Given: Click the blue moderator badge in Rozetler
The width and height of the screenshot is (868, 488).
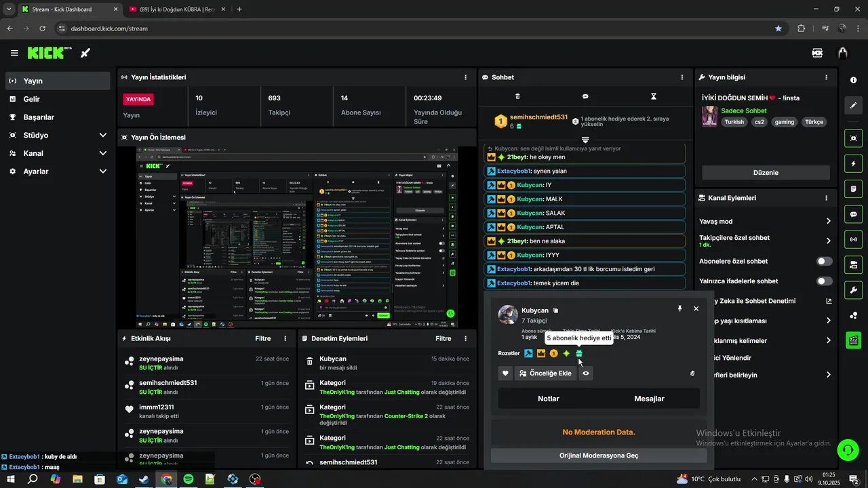Looking at the screenshot, I should pyautogui.click(x=528, y=353).
